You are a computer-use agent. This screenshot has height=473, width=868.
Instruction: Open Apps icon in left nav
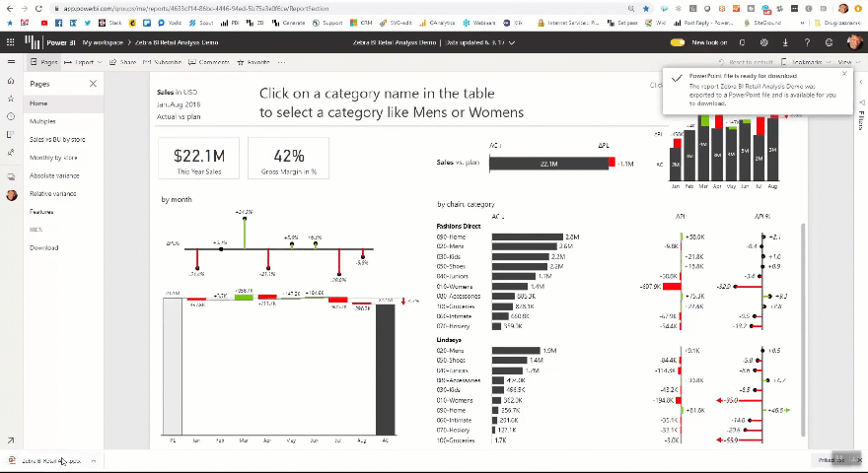[x=11, y=134]
